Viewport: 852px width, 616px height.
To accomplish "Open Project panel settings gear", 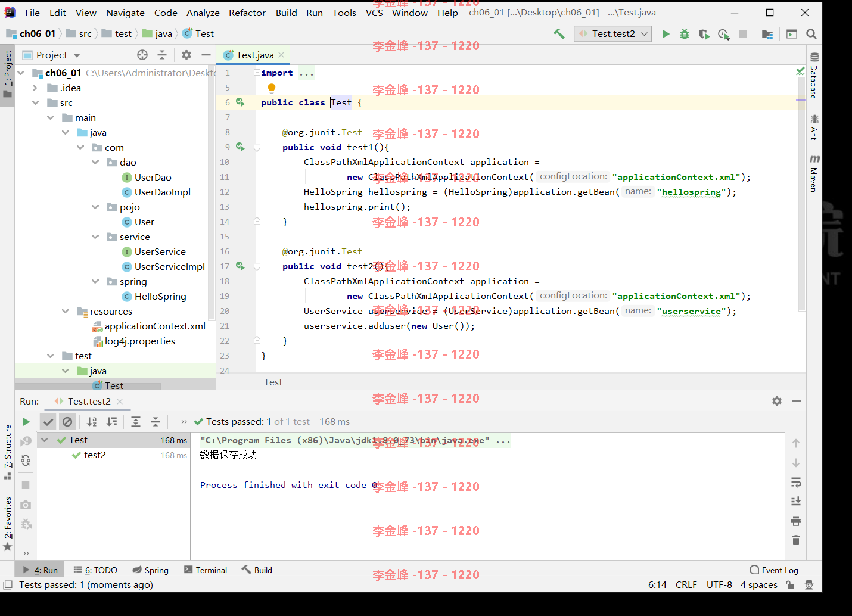I will [186, 55].
